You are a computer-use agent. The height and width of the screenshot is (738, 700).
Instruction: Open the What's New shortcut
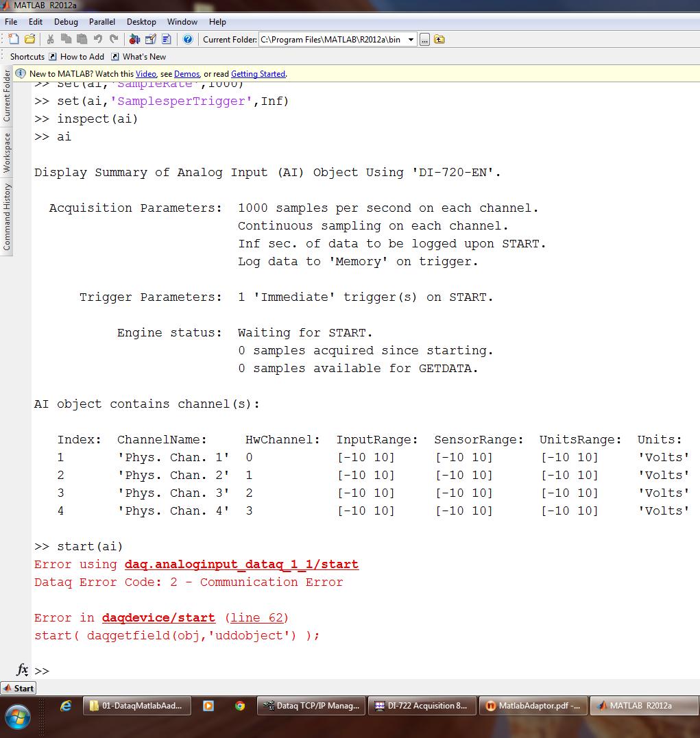pos(138,56)
